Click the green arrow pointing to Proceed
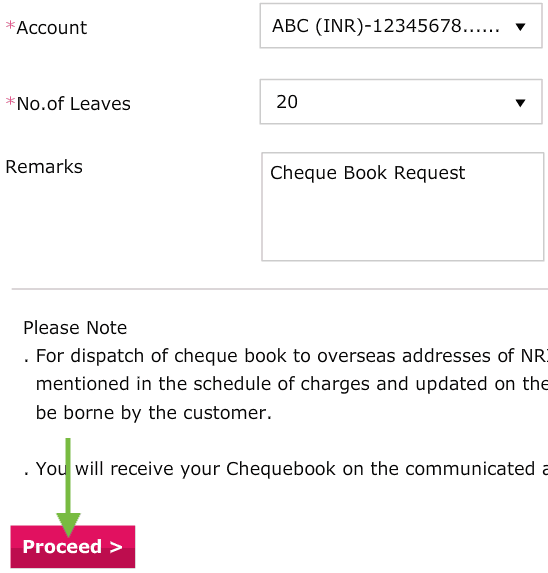548x573 pixels. [x=68, y=487]
